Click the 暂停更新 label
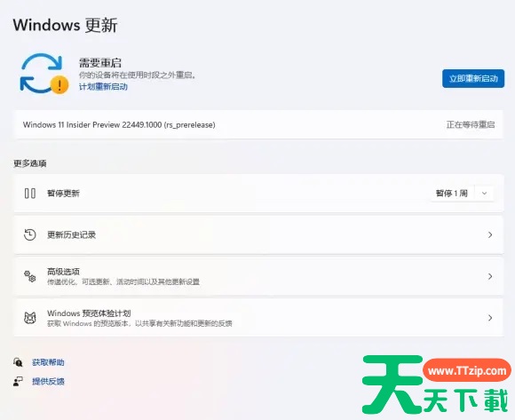515x420 pixels. (63, 193)
